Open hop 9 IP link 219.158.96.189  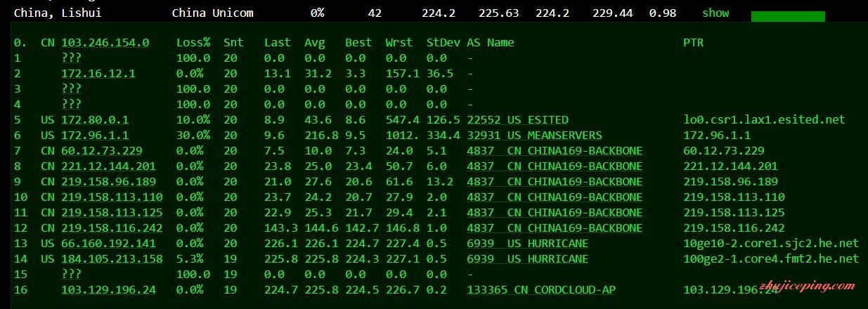(x=108, y=182)
